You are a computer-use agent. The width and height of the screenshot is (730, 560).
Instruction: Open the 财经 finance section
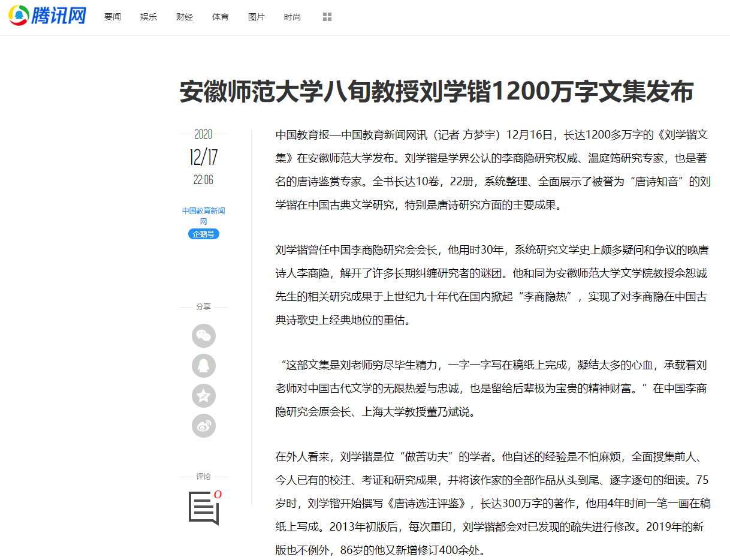[185, 17]
